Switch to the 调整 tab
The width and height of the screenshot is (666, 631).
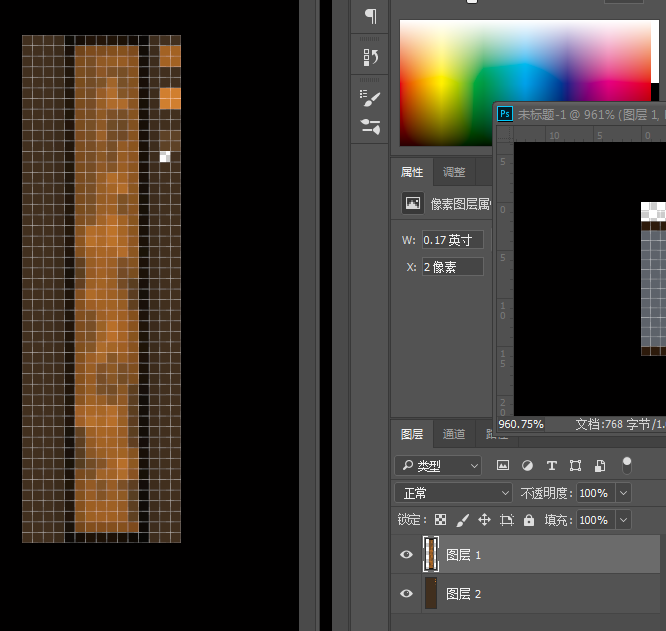tap(454, 172)
